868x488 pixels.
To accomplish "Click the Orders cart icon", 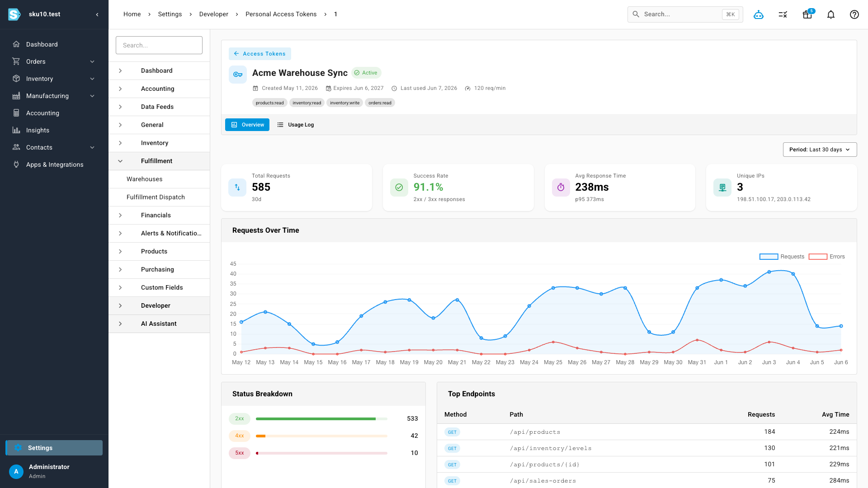I will [16, 61].
